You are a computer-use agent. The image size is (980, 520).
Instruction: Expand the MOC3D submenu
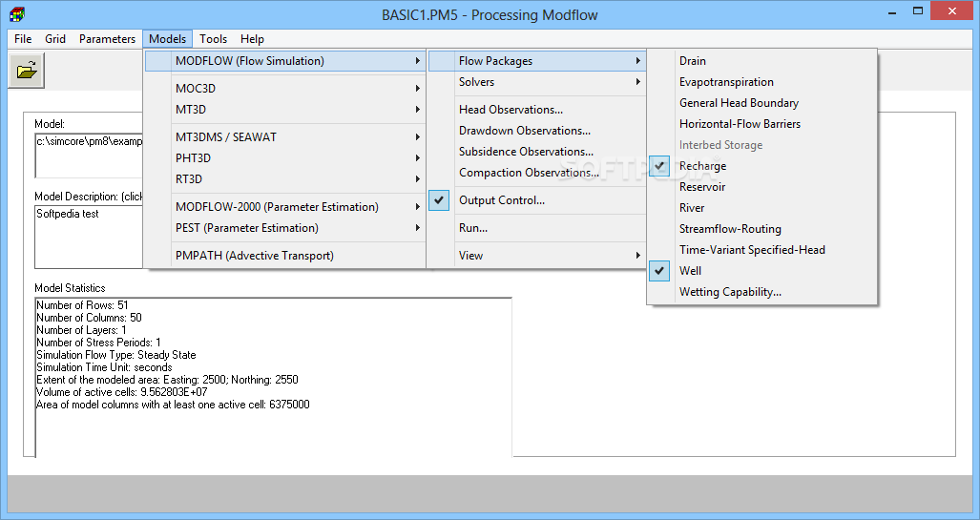click(285, 88)
